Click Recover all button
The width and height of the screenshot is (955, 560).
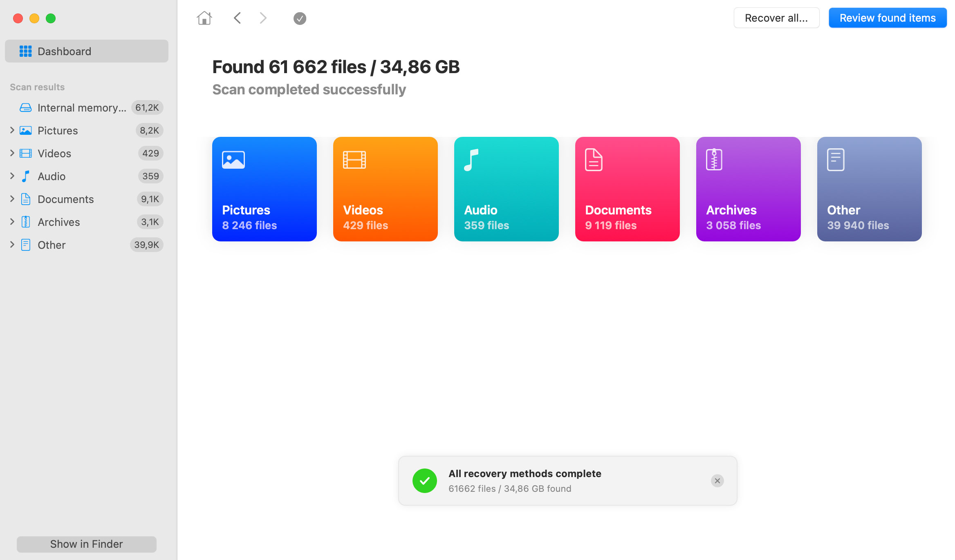[776, 17]
